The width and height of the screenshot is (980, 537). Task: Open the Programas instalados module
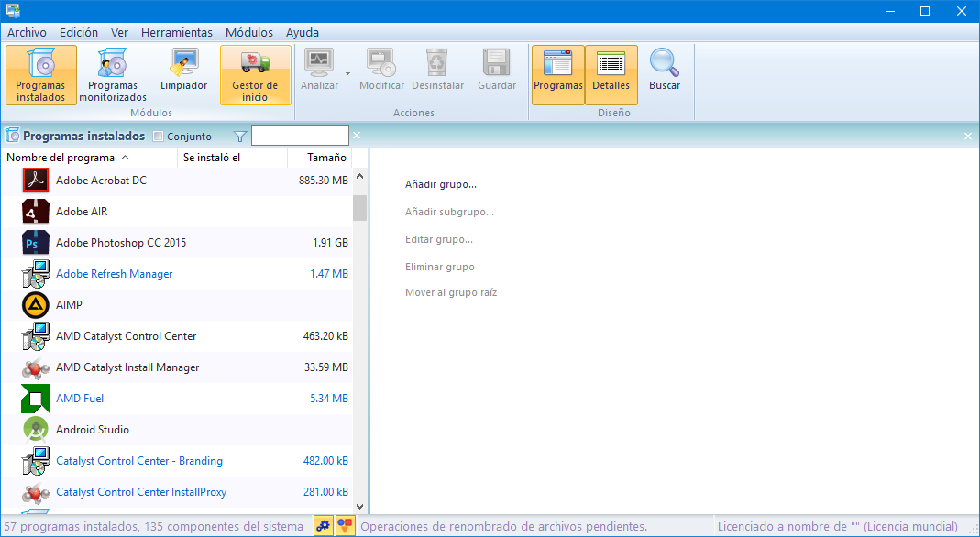(x=41, y=75)
